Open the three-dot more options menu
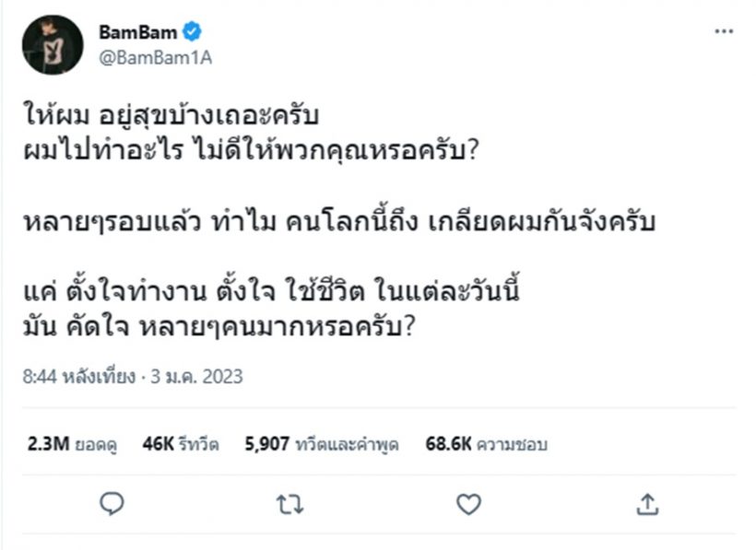Viewport: 756px width, 550px height. coord(724,32)
